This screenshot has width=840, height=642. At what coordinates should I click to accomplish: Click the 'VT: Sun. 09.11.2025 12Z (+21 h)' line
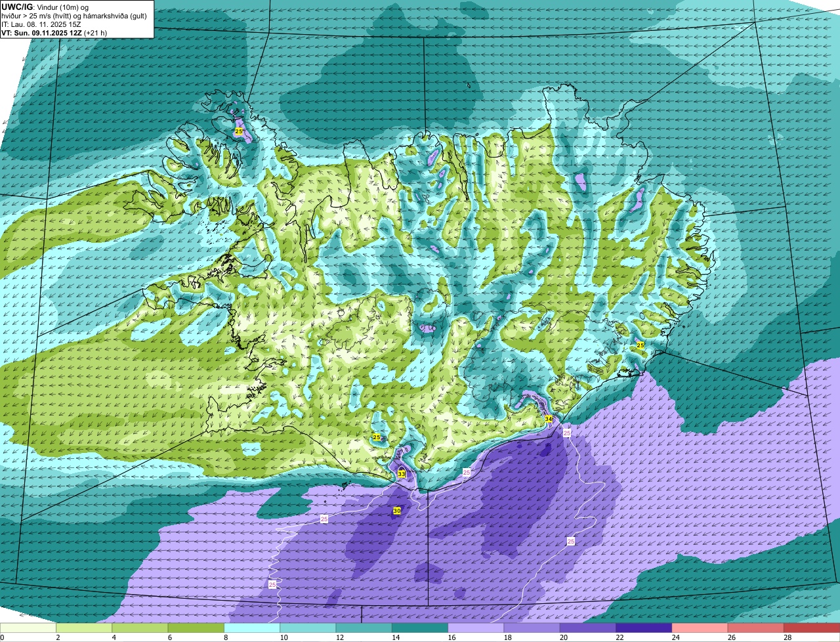point(54,33)
